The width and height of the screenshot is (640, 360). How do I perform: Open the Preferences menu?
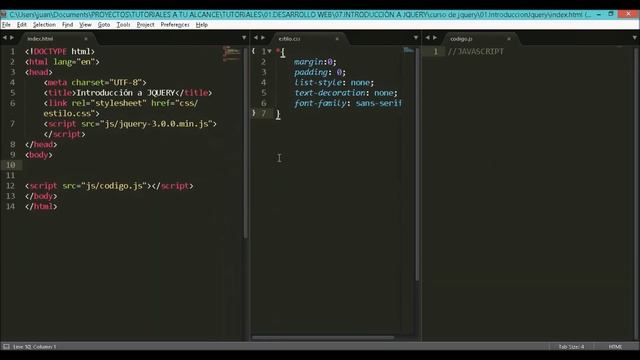[x=175, y=24]
